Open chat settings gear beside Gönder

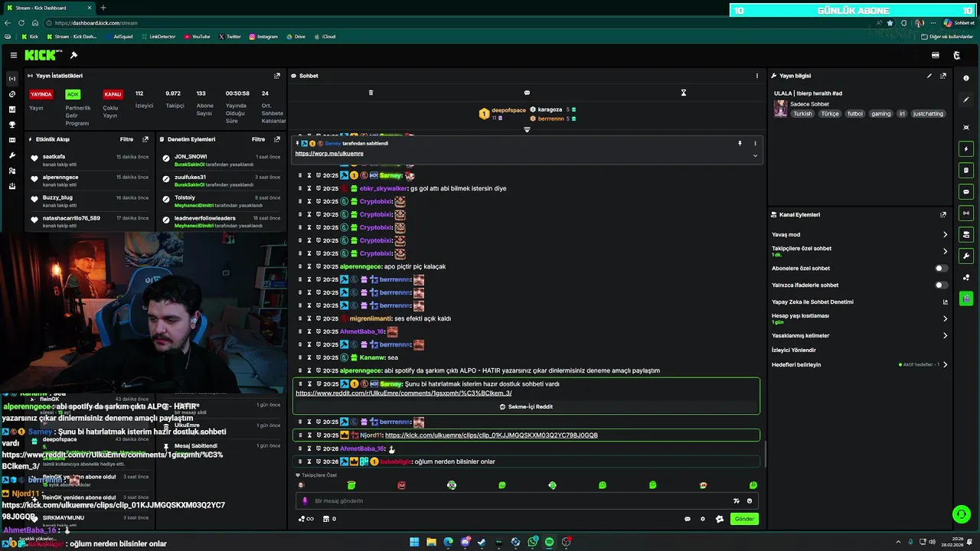point(703,519)
